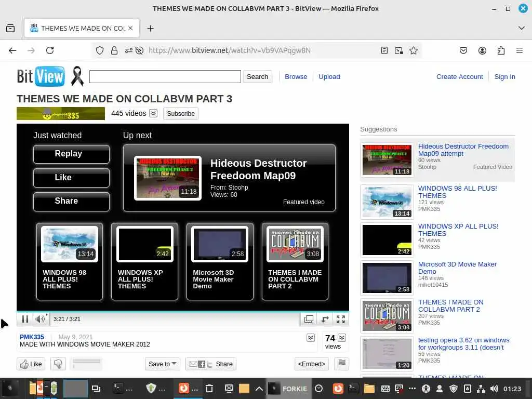Enter fullscreen video mode

pos(341,319)
